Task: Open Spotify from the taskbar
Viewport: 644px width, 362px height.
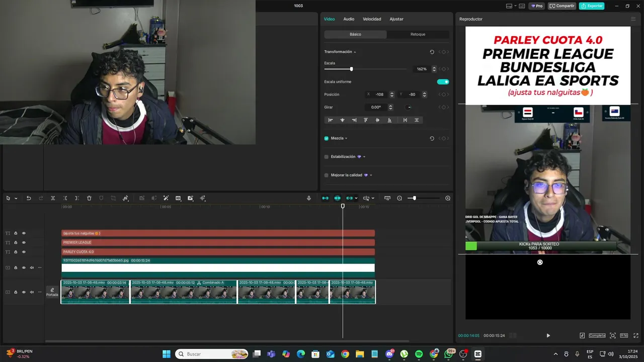Action: (x=419, y=354)
